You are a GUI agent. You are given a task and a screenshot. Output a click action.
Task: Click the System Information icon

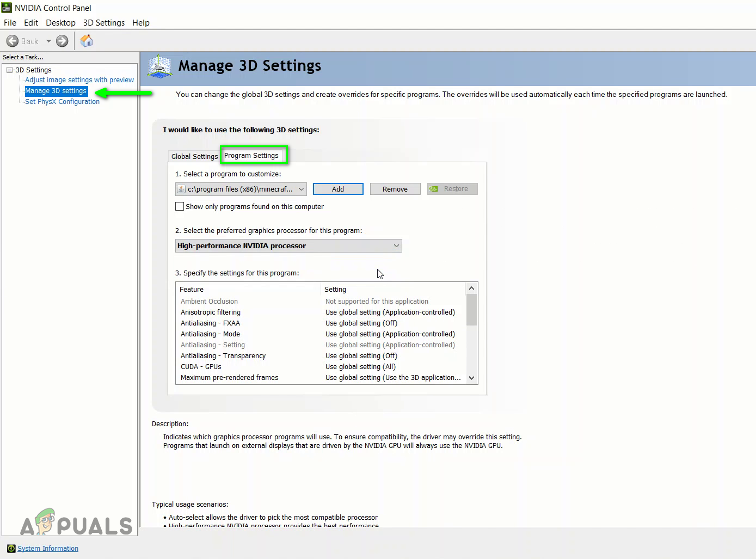(x=11, y=548)
